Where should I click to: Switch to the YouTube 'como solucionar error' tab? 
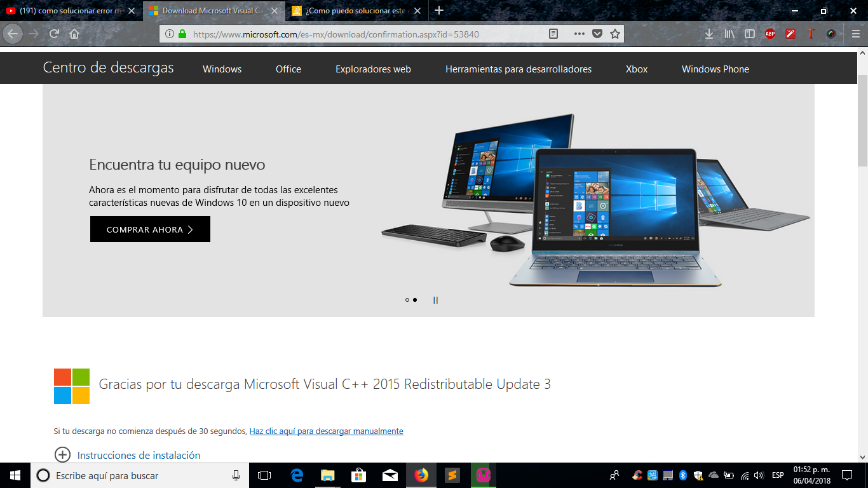coord(71,11)
